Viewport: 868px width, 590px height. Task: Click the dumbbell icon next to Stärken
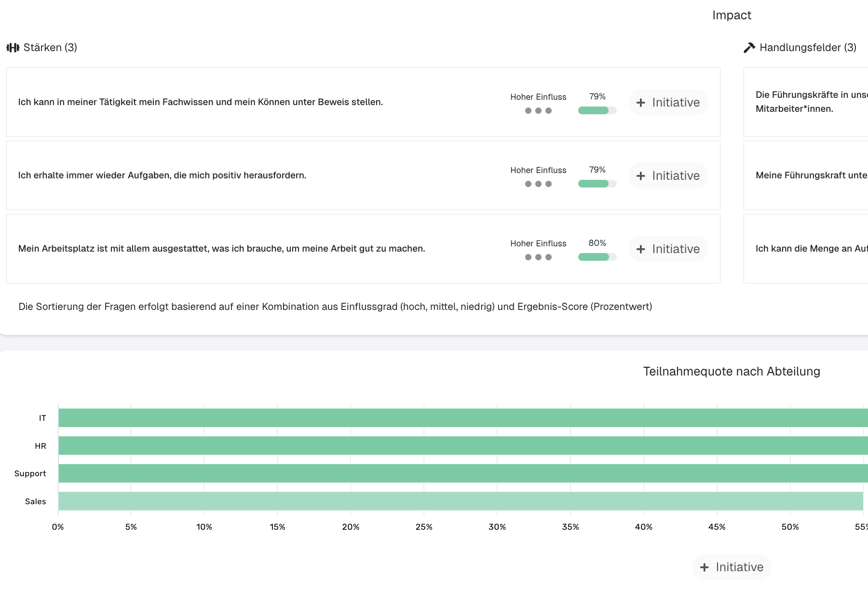tap(13, 47)
